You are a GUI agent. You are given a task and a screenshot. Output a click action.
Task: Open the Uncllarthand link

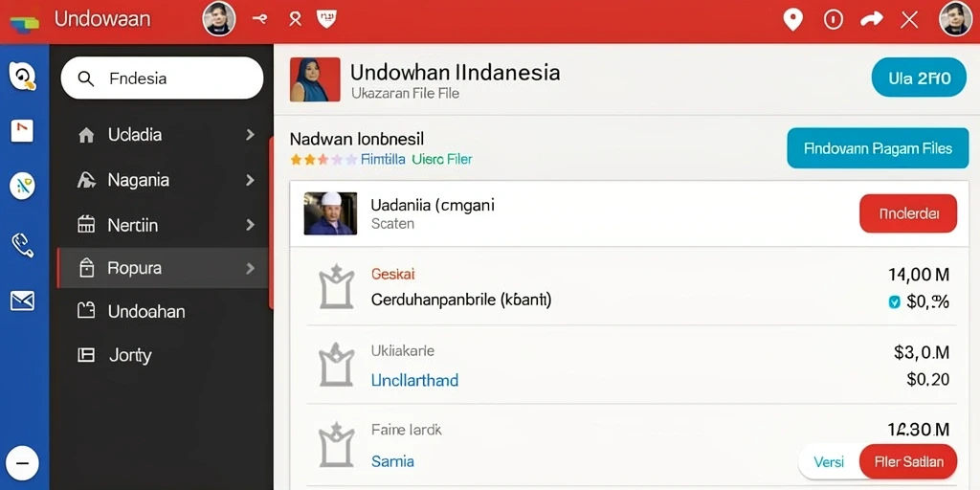[414, 380]
